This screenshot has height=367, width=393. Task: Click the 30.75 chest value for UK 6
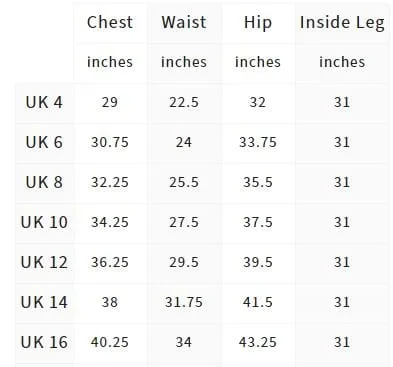tap(110, 142)
